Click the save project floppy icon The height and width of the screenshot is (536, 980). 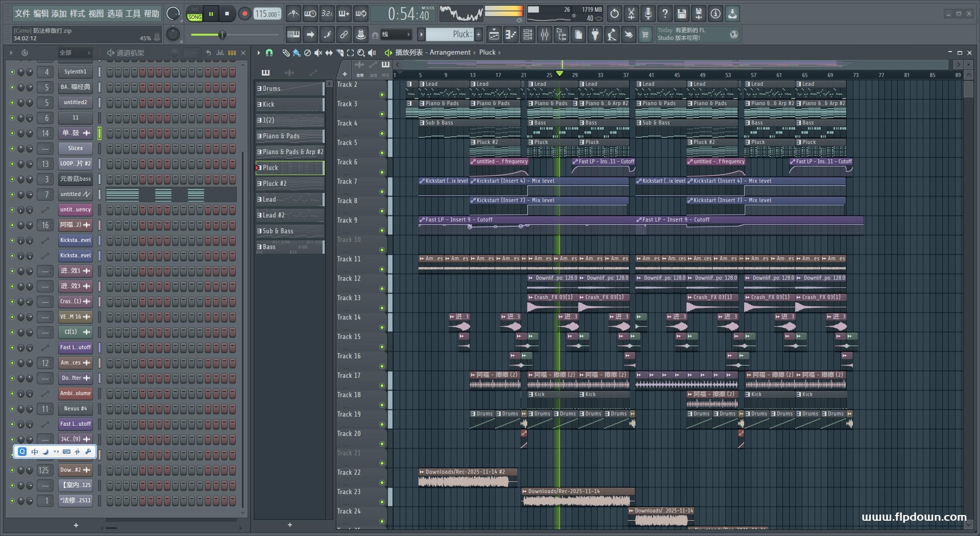point(681,14)
